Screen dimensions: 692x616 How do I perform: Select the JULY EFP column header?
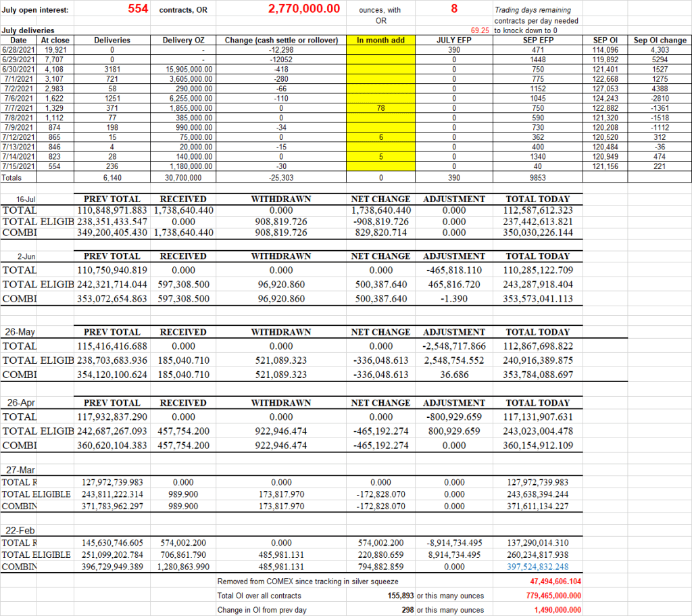coord(453,41)
